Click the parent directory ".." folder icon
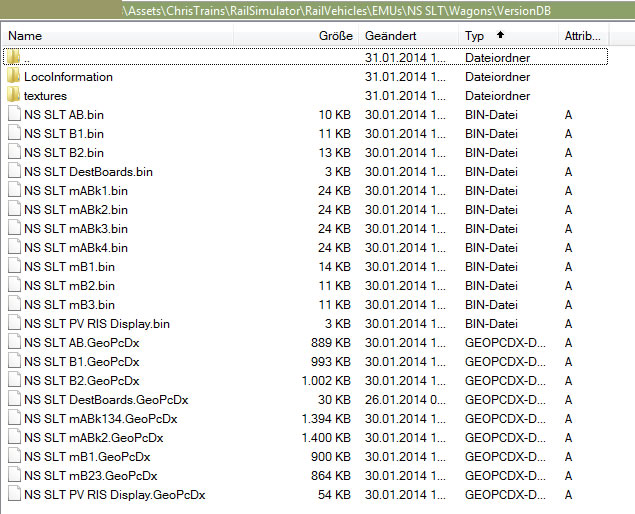Viewport: 635px width, 514px height. tap(13, 57)
